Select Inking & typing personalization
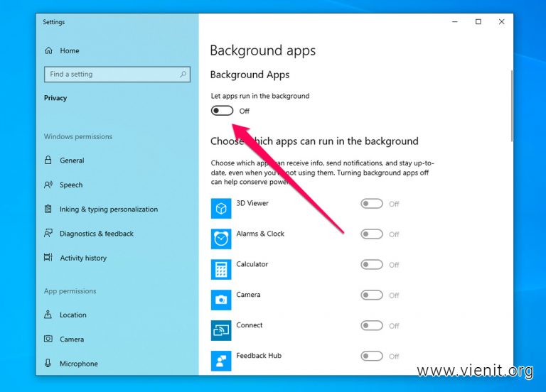This screenshot has height=392, width=546. pos(108,209)
